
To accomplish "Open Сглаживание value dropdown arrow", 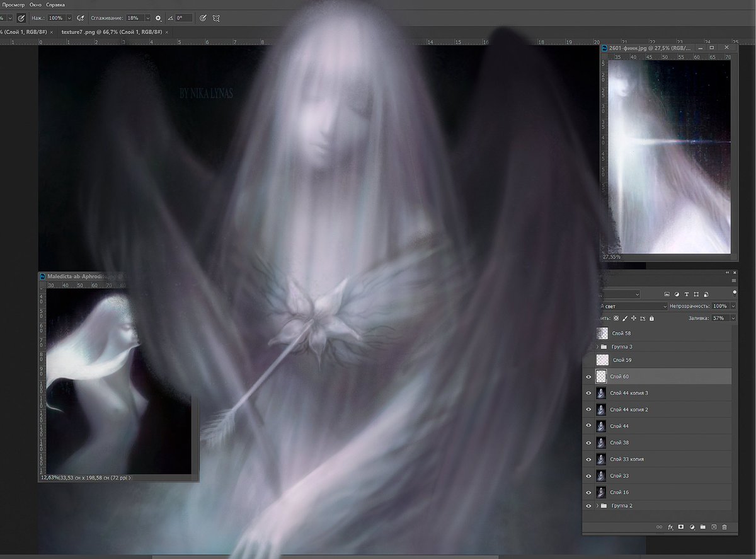I will pos(147,18).
